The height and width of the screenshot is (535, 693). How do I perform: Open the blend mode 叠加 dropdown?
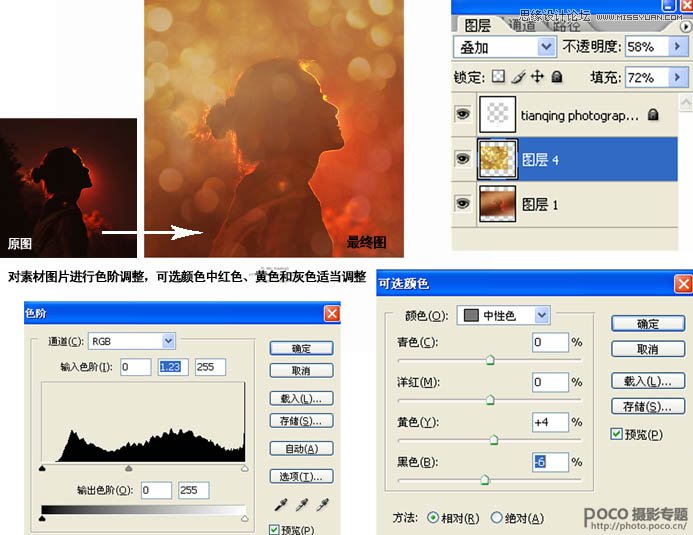[546, 46]
